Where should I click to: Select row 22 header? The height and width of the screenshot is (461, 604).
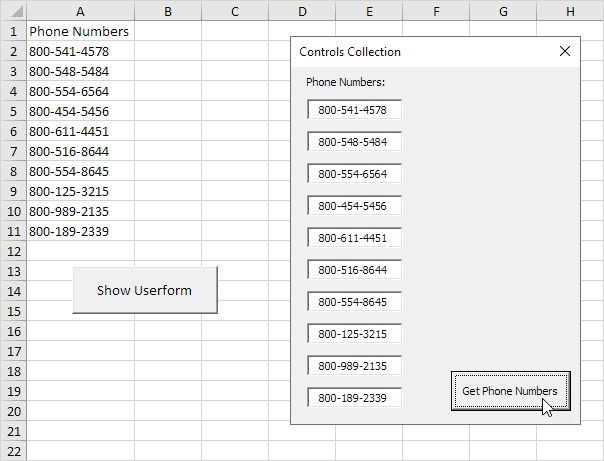pyautogui.click(x=13, y=451)
